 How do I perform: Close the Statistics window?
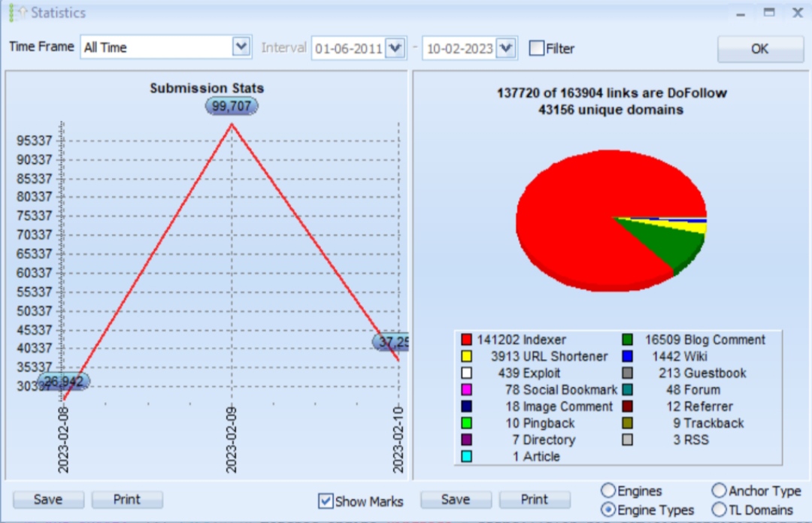798,13
